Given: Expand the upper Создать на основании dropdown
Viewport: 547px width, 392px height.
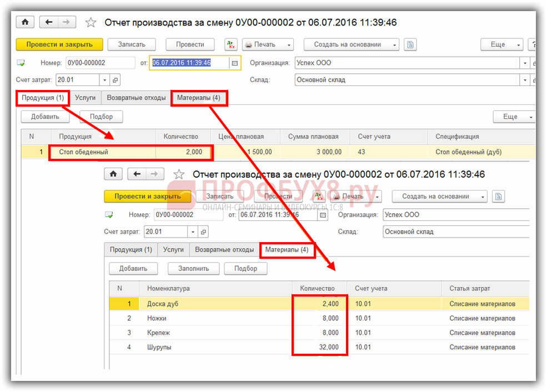Looking at the screenshot, I should [394, 44].
